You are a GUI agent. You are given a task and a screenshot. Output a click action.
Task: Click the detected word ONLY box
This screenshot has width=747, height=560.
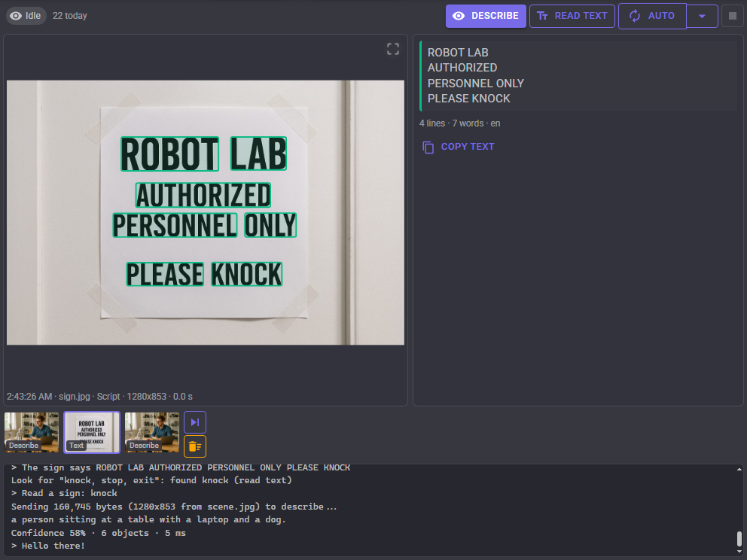point(270,225)
